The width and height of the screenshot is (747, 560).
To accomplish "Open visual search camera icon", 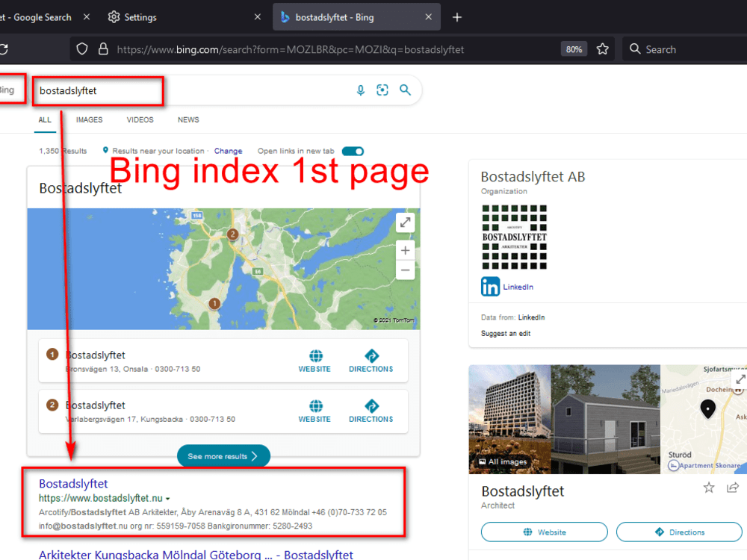I will [x=382, y=90].
